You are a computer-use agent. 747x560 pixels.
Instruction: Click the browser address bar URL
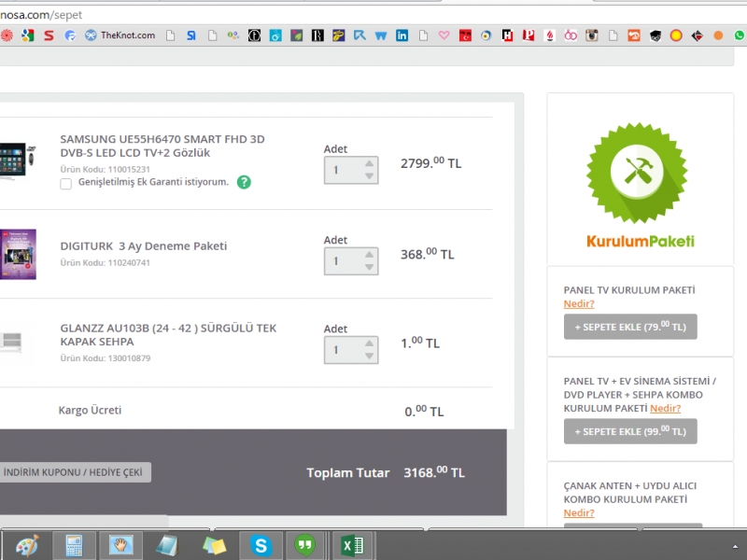(x=41, y=15)
